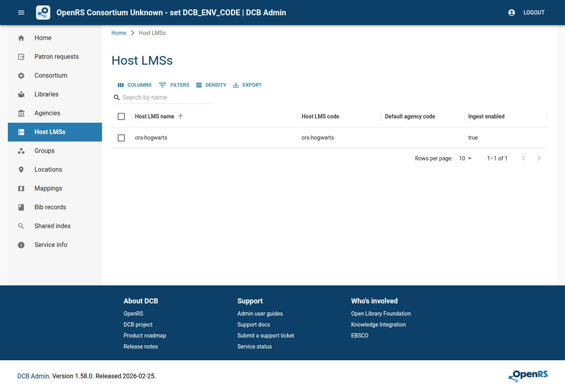This screenshot has height=392, width=565.
Task: Click Home breadcrumb link
Action: (119, 33)
